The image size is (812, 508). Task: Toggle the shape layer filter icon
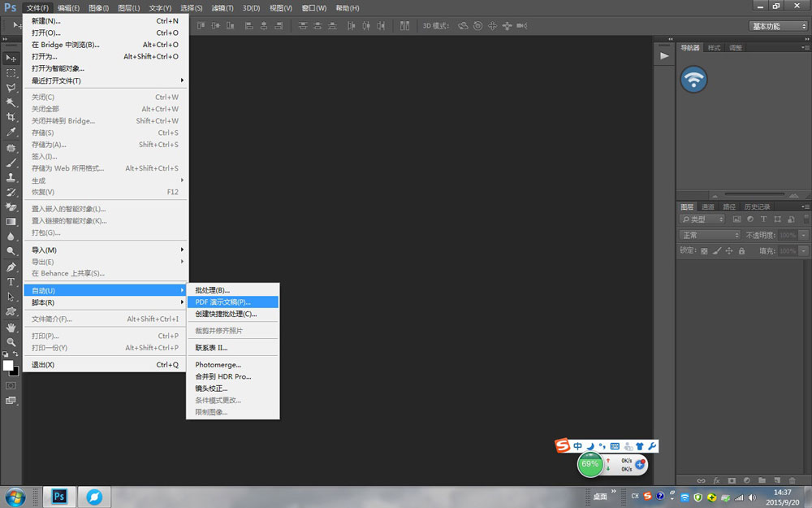tap(777, 219)
